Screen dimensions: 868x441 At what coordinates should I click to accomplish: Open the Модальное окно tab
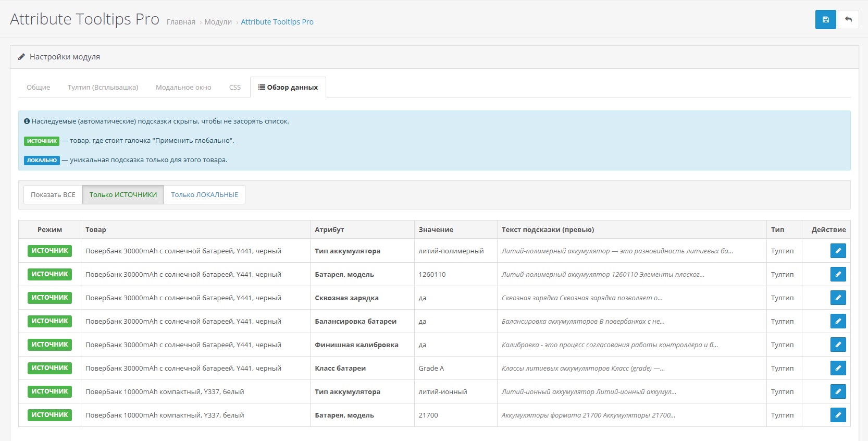coord(183,87)
